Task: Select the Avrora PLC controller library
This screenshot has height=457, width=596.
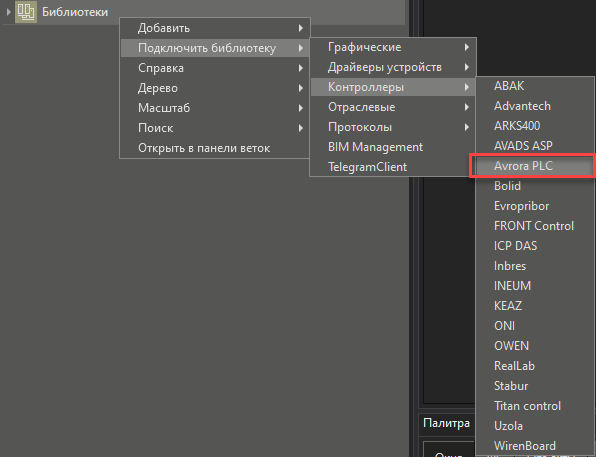Action: tap(535, 166)
